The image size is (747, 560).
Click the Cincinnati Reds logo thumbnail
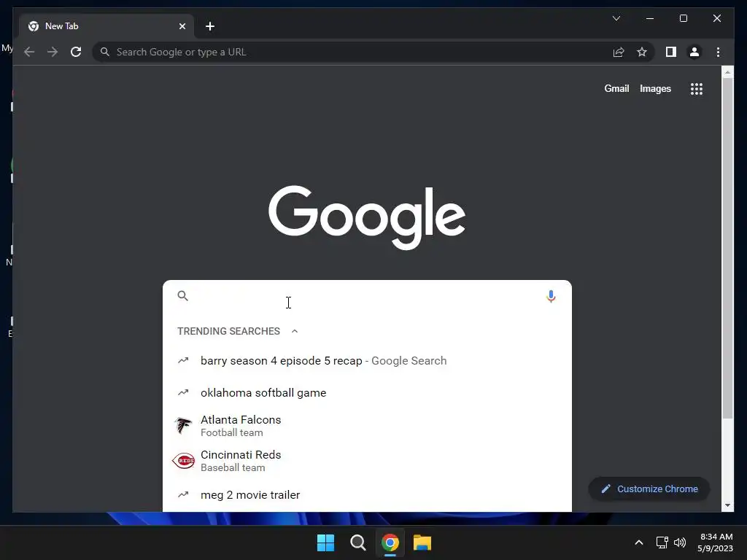click(x=183, y=461)
